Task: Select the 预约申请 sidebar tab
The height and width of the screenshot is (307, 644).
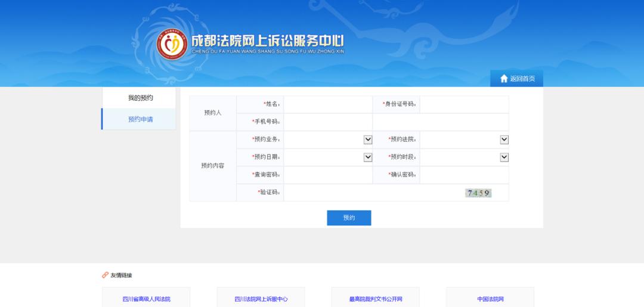Action: tap(140, 119)
